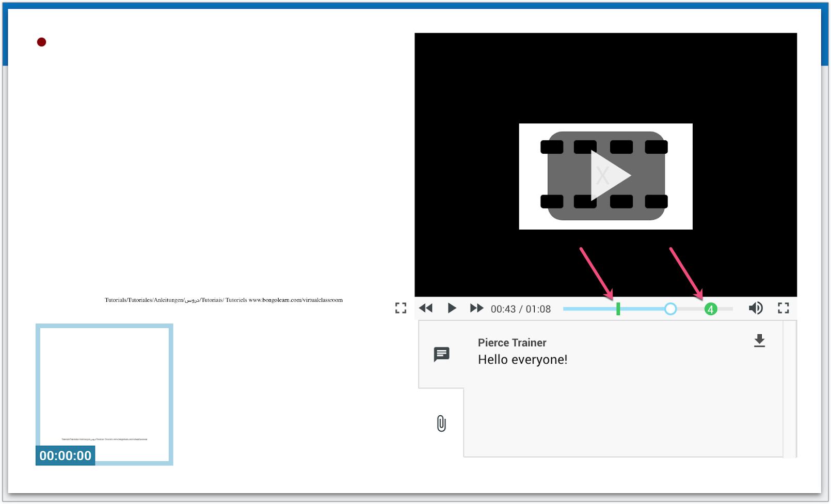Click the film-strip play placeholder in video
Screen dimensions: 831x504
tap(605, 176)
